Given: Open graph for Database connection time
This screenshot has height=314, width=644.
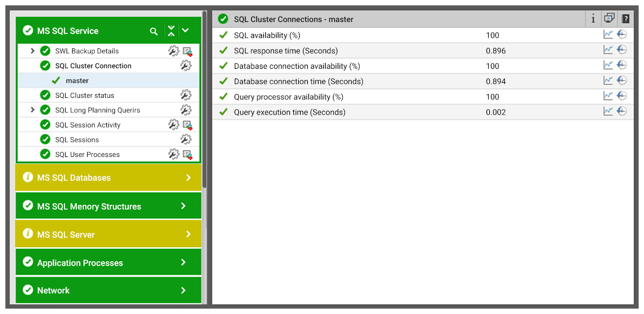Looking at the screenshot, I should (x=608, y=81).
